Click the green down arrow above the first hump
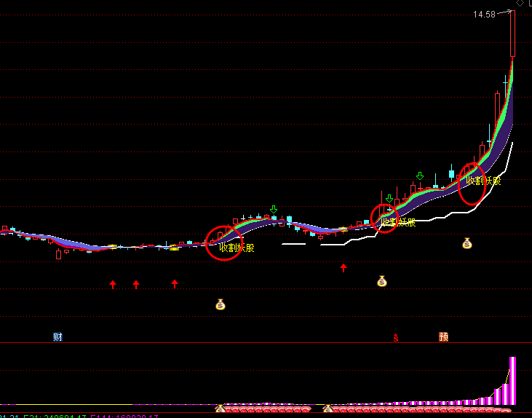Screen dimensions: 532x418 [274, 209]
